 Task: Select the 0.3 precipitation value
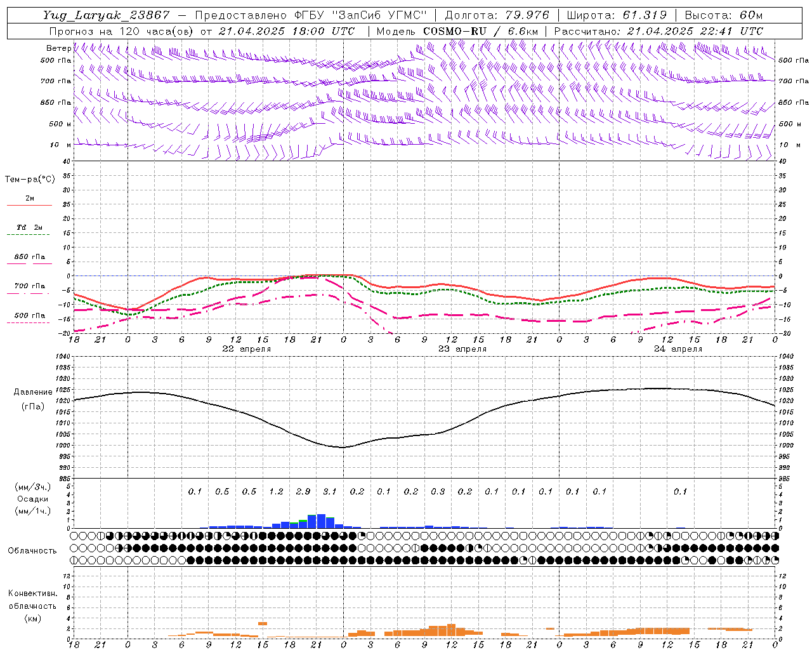(x=438, y=491)
